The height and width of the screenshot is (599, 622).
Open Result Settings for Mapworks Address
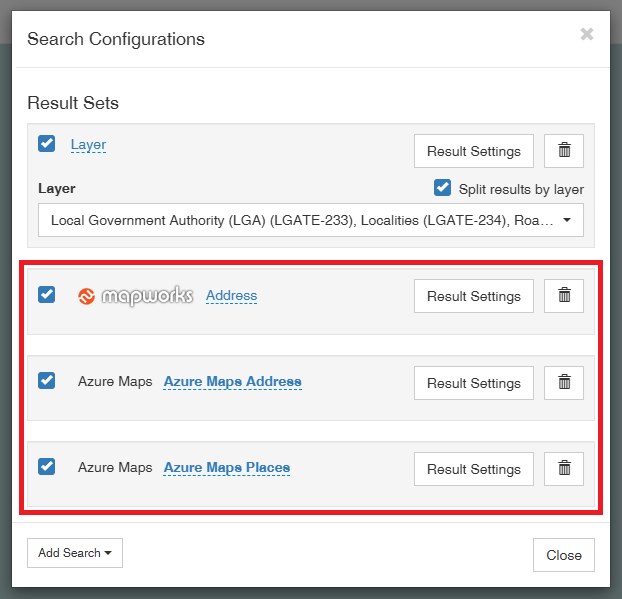[474, 296]
